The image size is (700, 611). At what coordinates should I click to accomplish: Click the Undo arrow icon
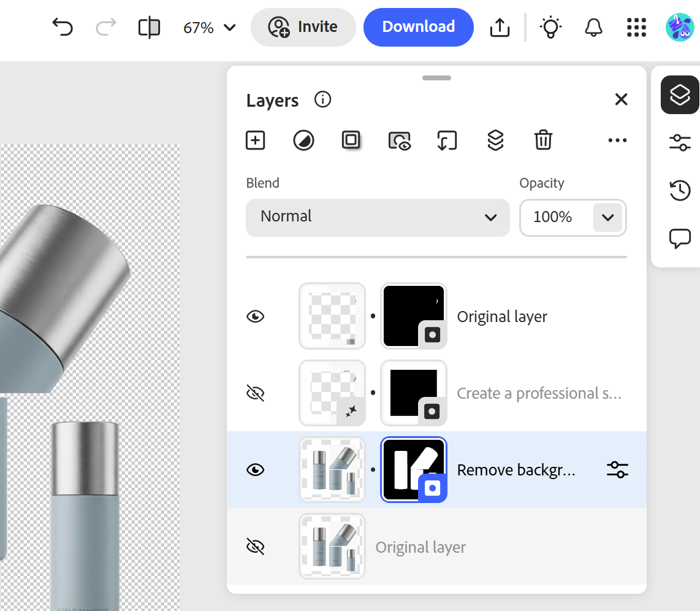click(x=63, y=28)
